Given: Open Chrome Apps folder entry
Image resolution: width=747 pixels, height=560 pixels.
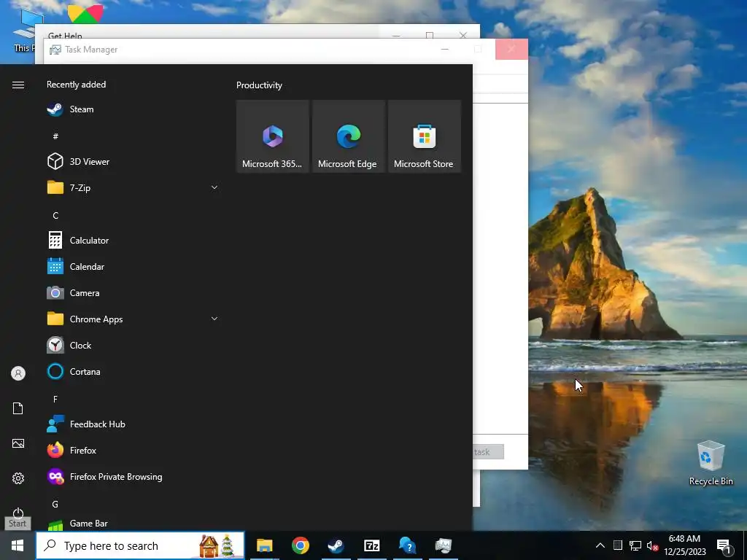Looking at the screenshot, I should tap(133, 319).
